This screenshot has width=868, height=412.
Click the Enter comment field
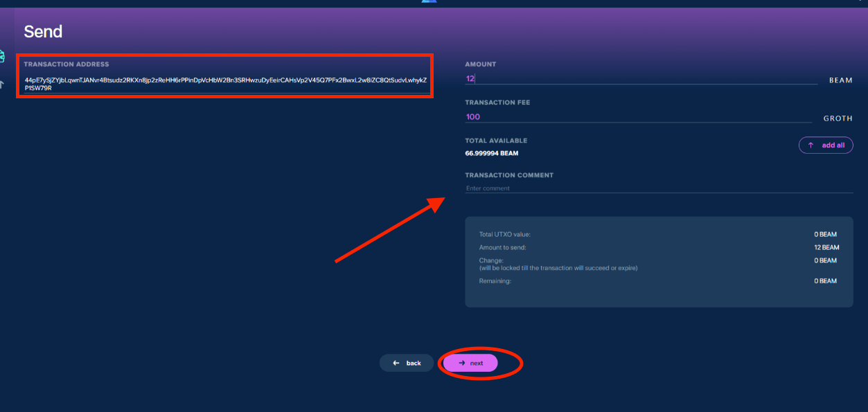tap(658, 188)
